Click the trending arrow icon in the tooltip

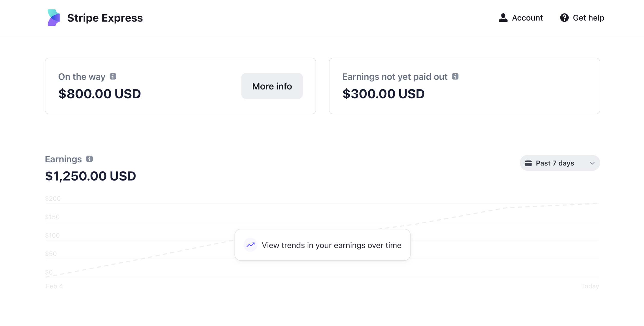[x=251, y=245]
